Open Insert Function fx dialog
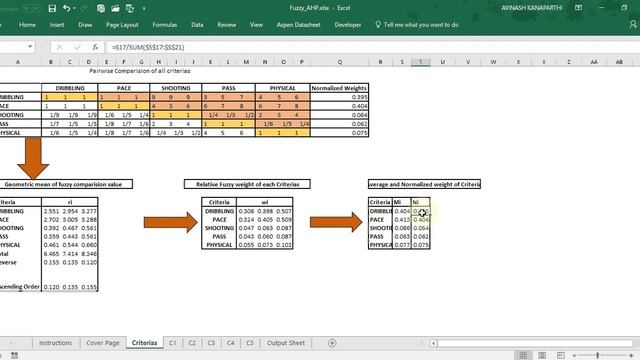640x360 pixels. [95, 47]
